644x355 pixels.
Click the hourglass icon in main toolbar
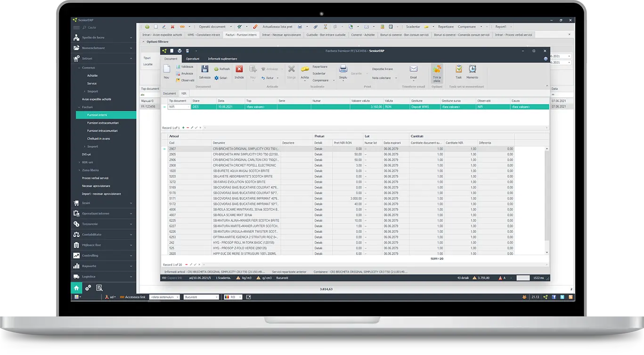pyautogui.click(x=326, y=27)
